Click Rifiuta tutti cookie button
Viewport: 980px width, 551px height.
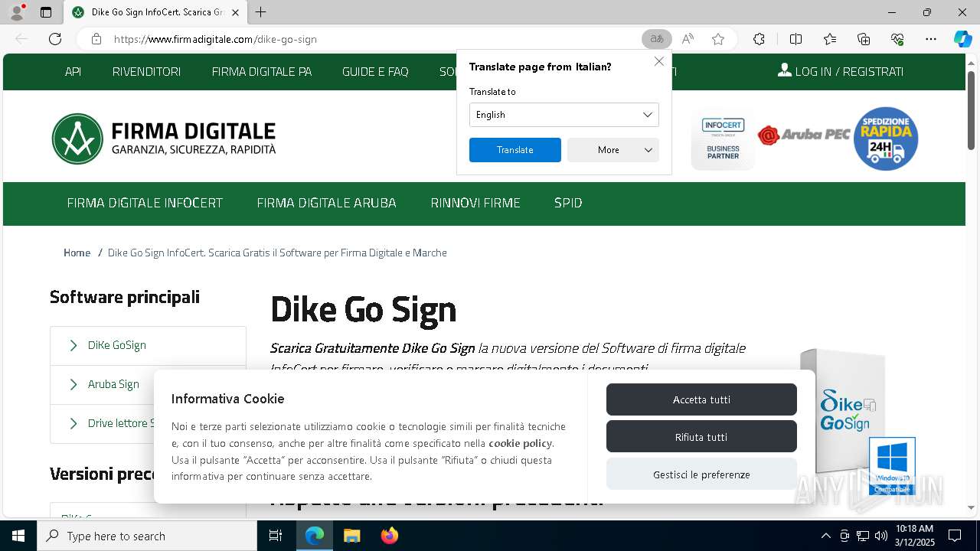pos(701,437)
